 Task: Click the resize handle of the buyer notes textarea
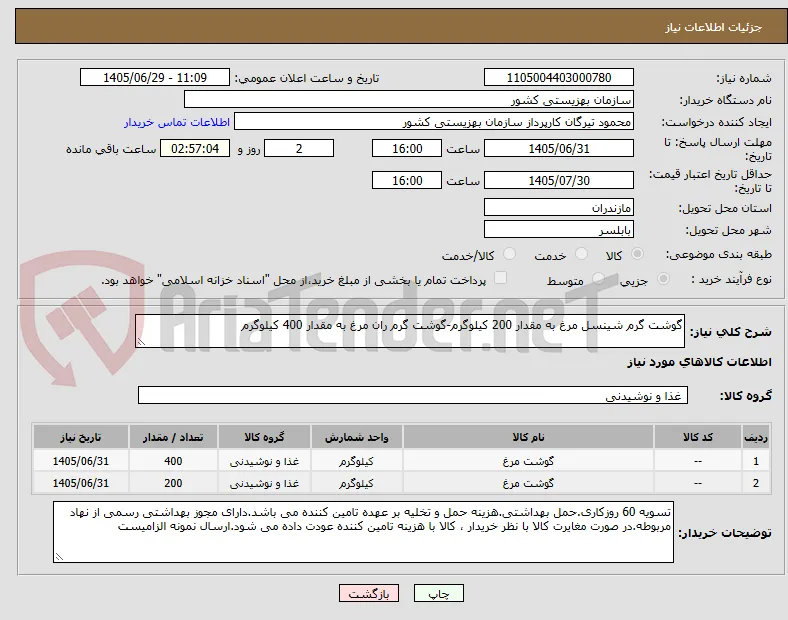coord(59,556)
